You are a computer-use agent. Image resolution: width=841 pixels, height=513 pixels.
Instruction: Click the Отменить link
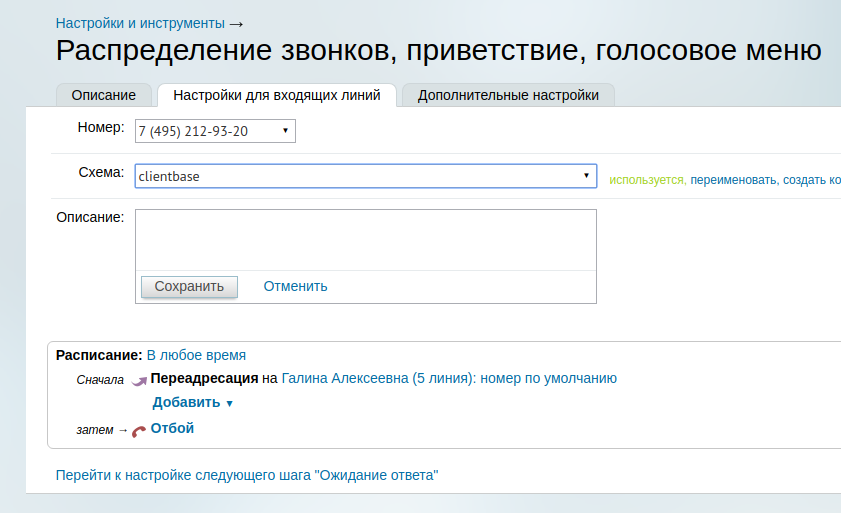[295, 286]
